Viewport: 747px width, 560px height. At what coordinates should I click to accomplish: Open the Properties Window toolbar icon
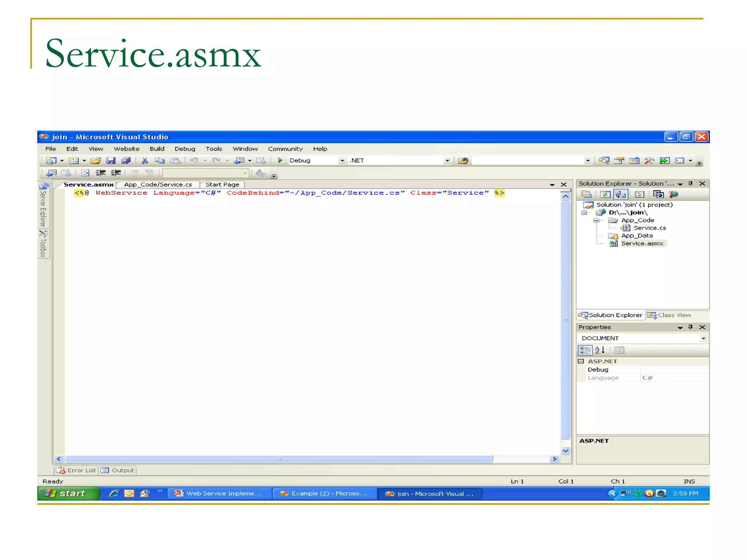619,160
